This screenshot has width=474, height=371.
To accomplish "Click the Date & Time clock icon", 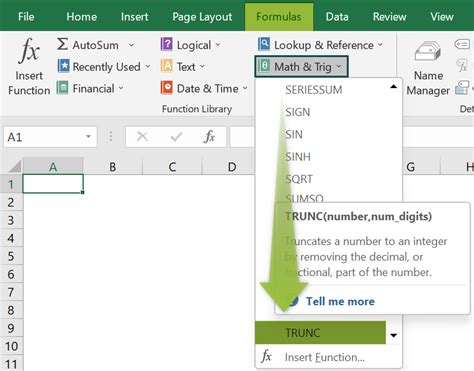I will 166,88.
